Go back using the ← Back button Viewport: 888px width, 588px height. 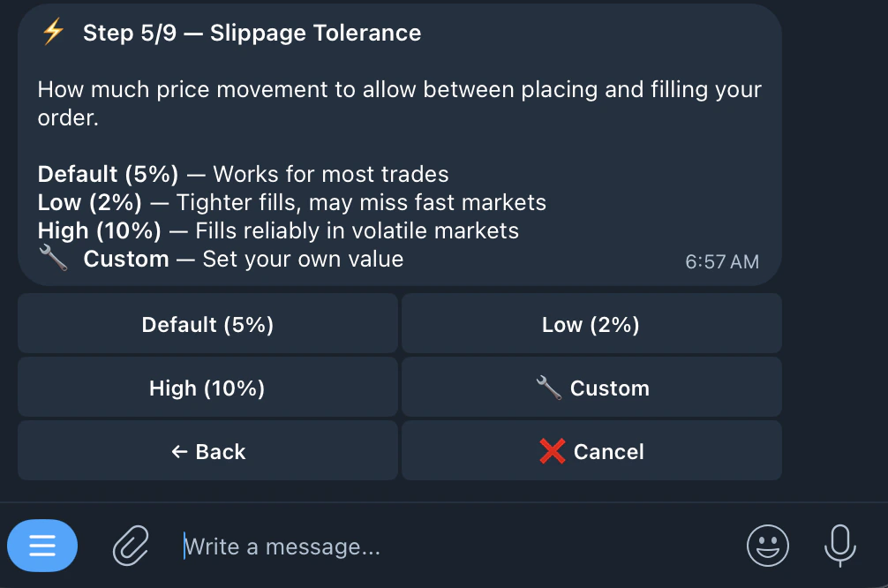click(x=207, y=451)
